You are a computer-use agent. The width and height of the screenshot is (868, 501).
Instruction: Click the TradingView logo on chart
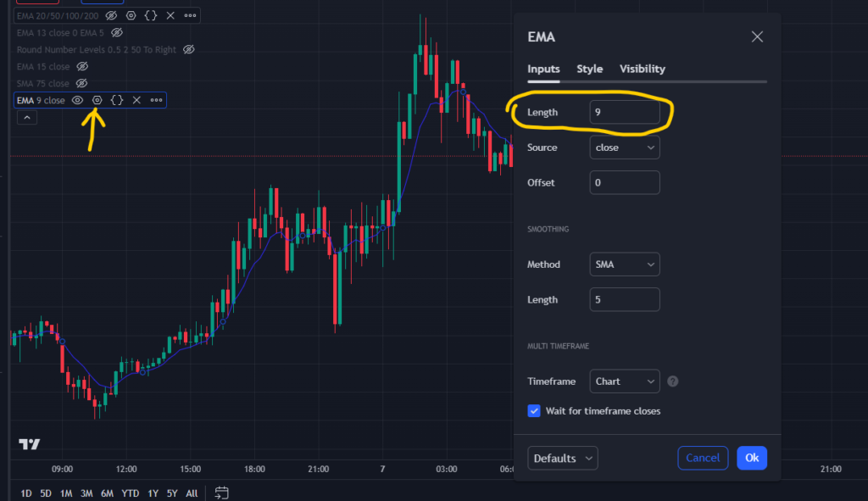29,444
